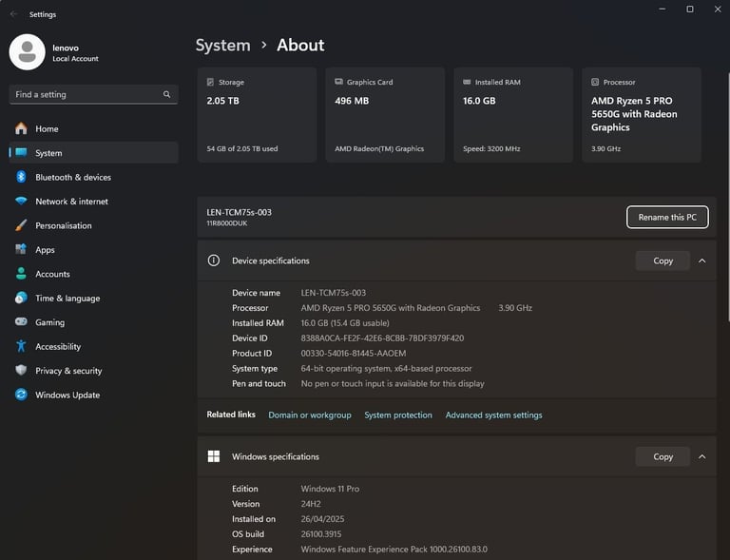Open Advanced system settings link
This screenshot has width=730, height=560.
(493, 415)
